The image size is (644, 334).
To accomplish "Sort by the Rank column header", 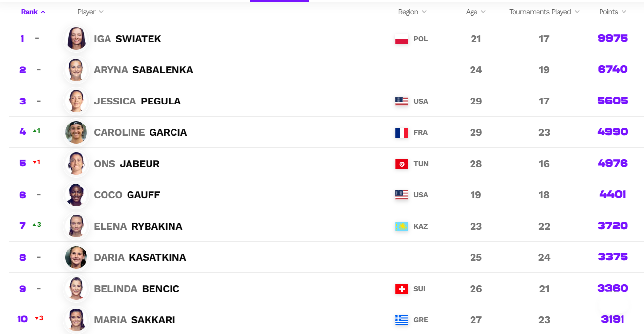I will click(x=33, y=12).
